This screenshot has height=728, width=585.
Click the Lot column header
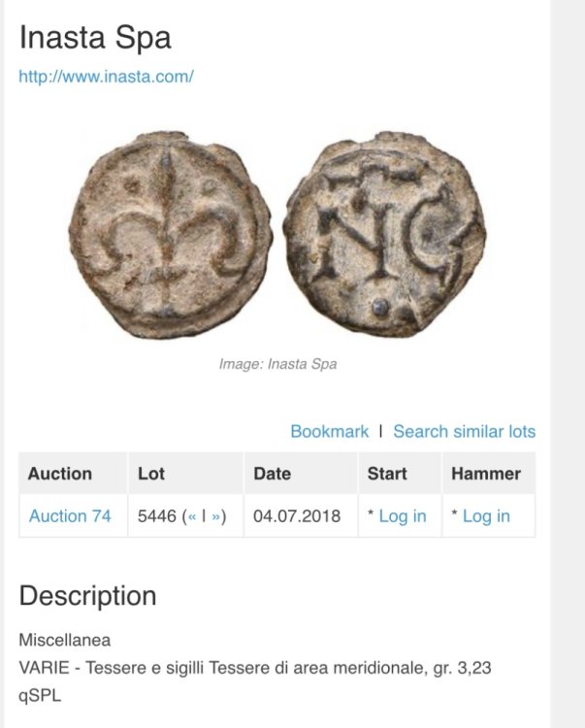[x=151, y=474]
